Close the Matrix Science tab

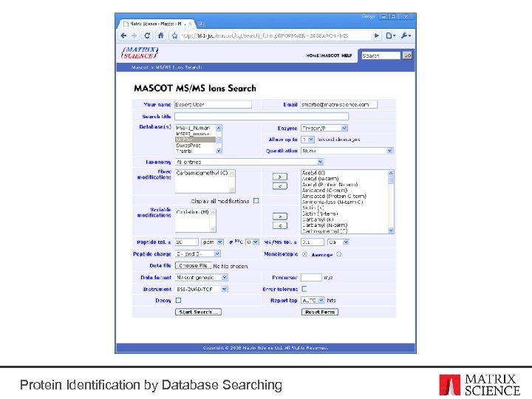click(191, 24)
